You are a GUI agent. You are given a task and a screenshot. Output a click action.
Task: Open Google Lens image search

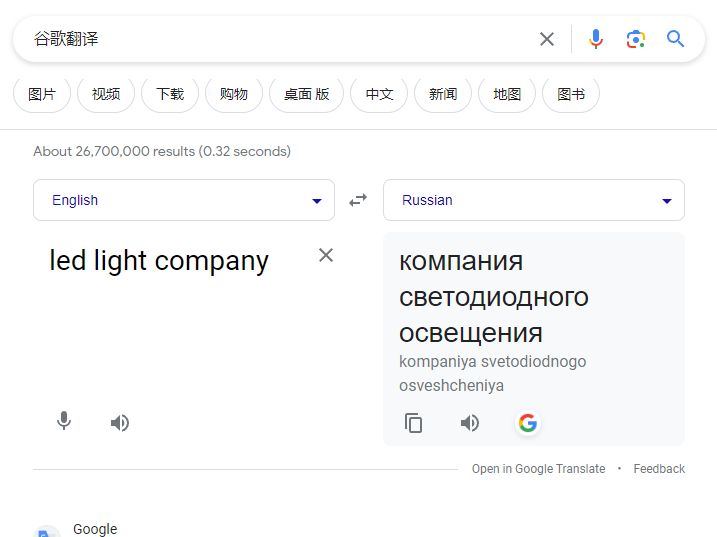[x=636, y=39]
